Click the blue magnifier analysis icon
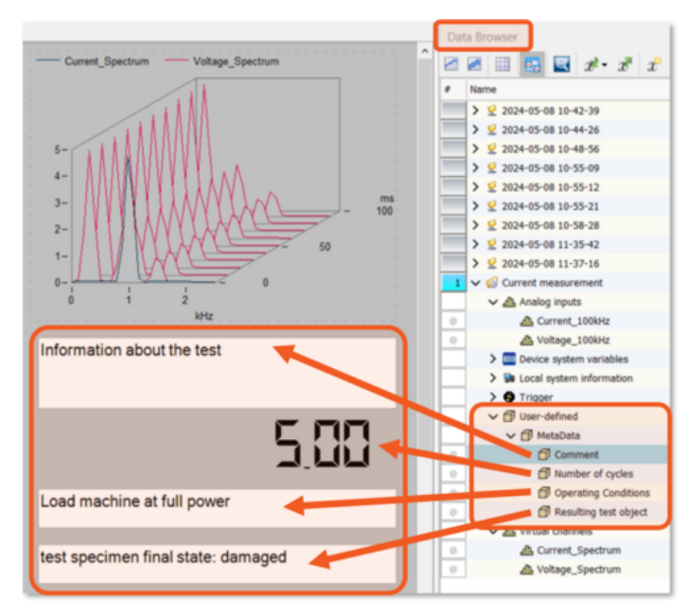686x616 pixels. point(561,64)
